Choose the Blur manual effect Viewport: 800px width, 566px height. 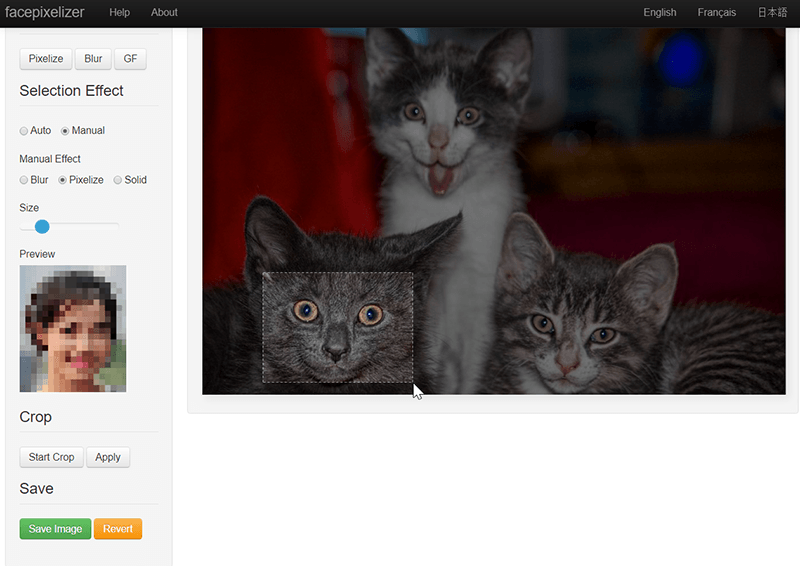click(24, 180)
